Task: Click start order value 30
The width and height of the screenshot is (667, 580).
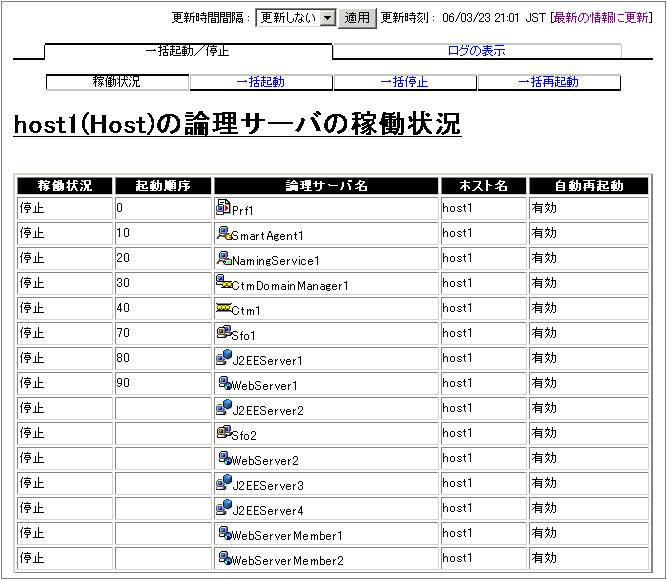Action: 123,283
